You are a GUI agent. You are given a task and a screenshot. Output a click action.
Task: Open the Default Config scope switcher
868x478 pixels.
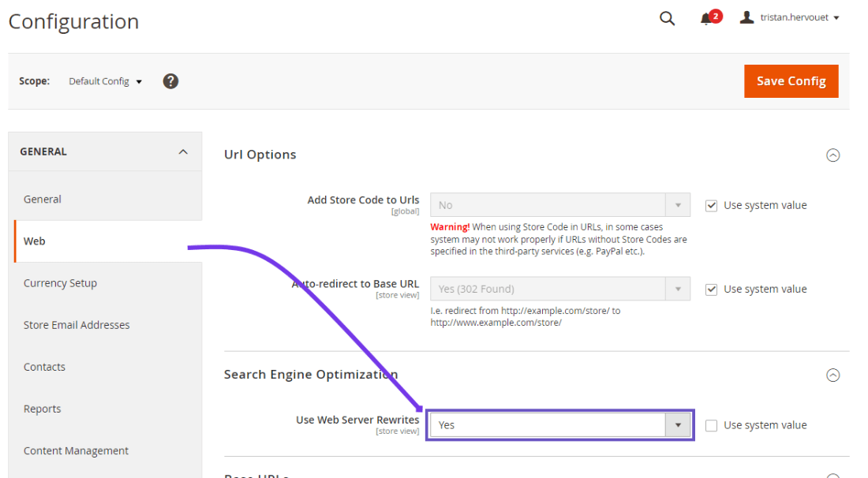tap(105, 81)
